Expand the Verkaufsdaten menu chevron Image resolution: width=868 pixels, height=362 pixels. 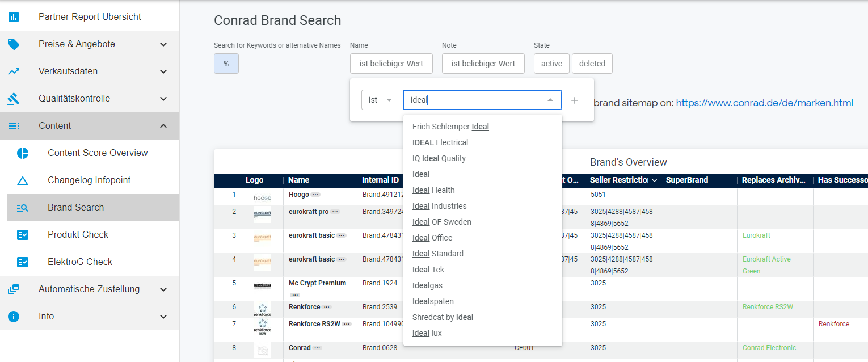163,71
